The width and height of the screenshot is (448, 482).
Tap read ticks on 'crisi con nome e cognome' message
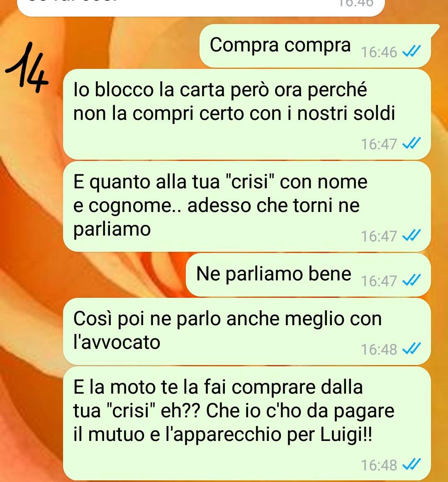[x=411, y=236]
